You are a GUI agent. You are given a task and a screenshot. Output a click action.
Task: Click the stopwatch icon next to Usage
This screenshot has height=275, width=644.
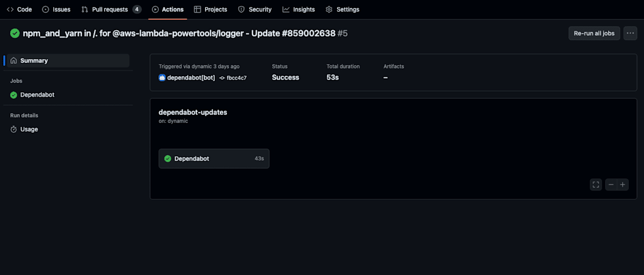(14, 129)
